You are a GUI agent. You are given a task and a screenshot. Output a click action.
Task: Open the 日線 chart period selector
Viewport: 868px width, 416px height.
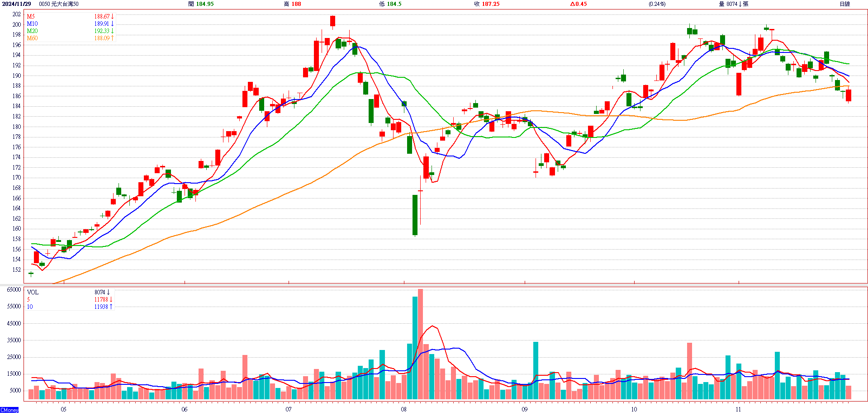(844, 4)
